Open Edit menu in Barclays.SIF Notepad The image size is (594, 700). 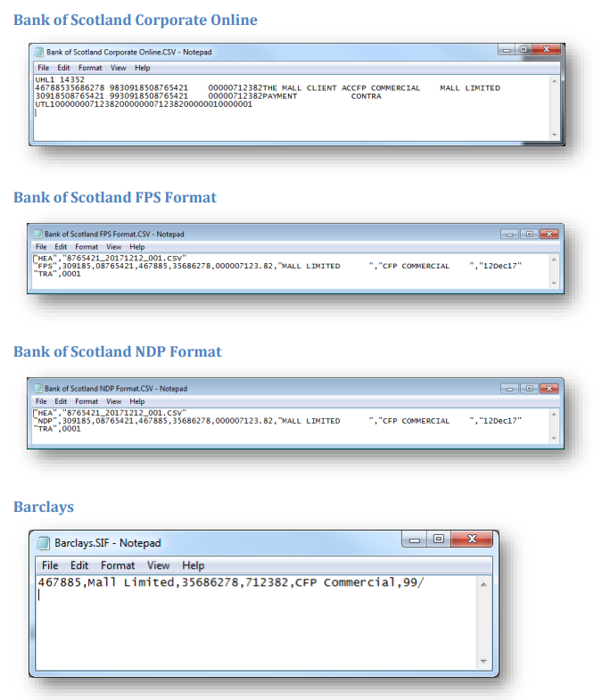pos(79,565)
